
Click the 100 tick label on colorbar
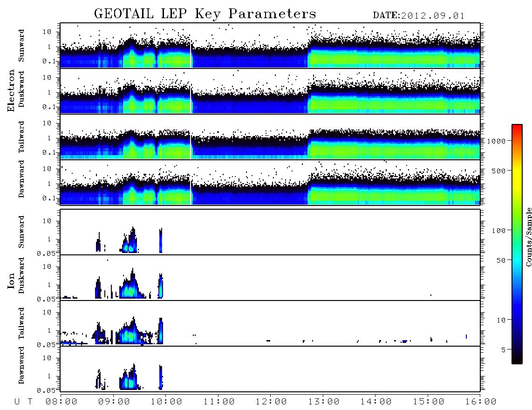498,231
